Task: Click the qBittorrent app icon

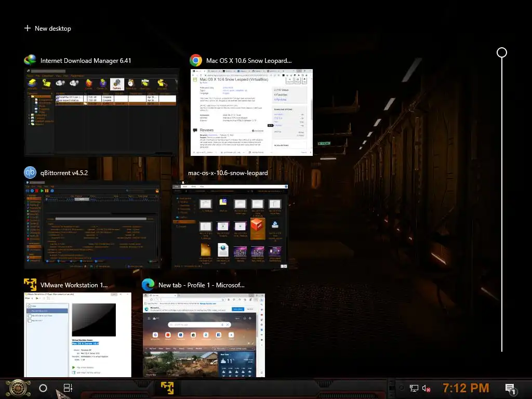Action: [x=30, y=172]
